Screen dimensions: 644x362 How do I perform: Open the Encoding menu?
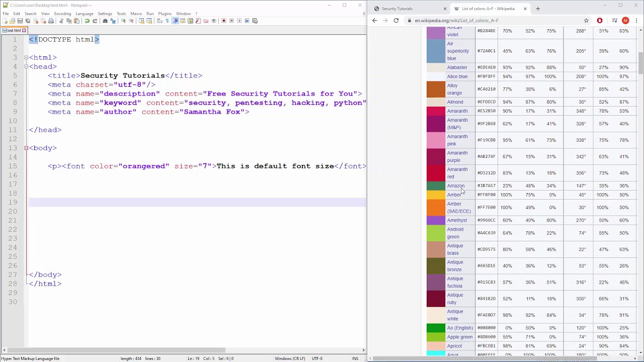[62, 14]
